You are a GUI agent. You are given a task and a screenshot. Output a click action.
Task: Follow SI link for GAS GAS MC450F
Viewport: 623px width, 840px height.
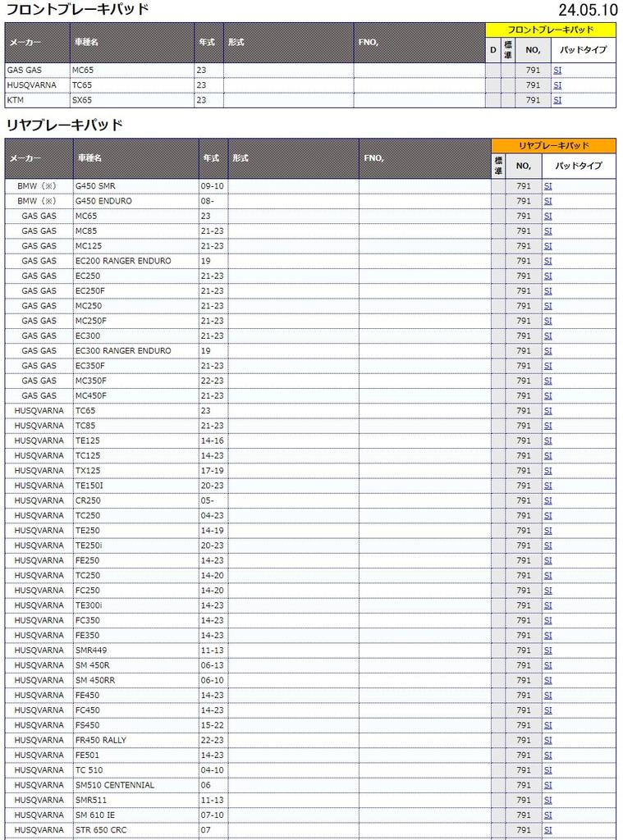point(547,395)
